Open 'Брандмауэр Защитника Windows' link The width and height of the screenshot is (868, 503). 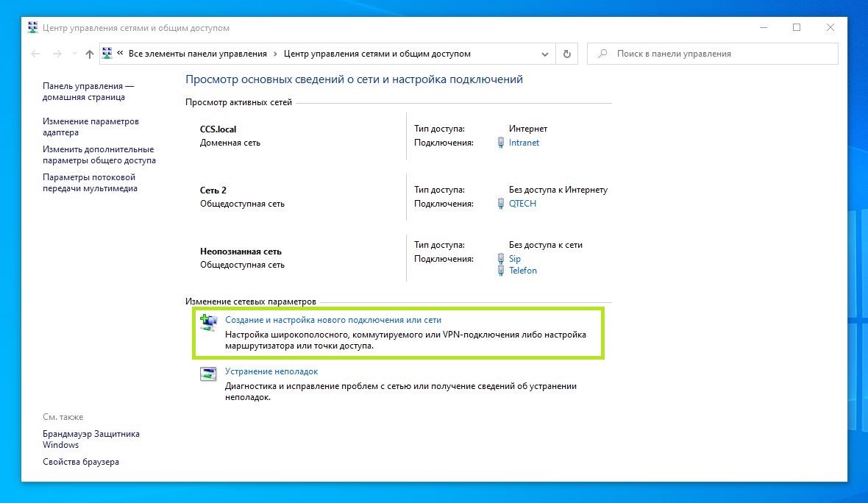(90, 439)
